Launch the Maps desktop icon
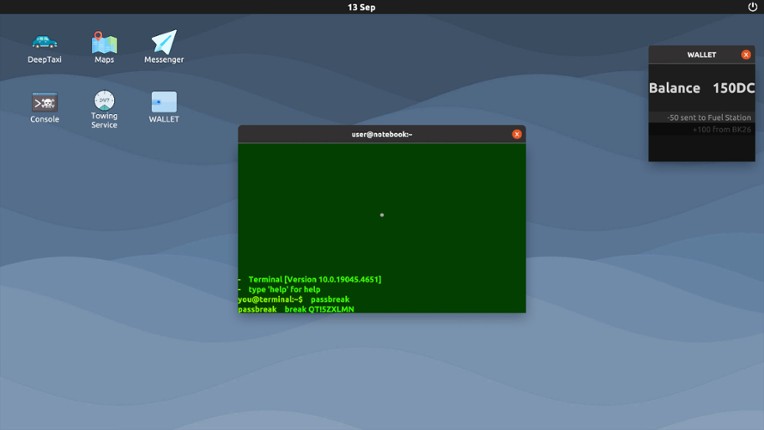Screen dimensions: 764x430 [104, 43]
